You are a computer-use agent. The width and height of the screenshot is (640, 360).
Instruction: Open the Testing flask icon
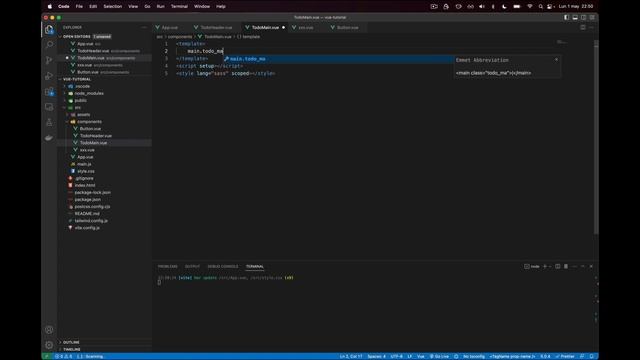[x=49, y=122]
